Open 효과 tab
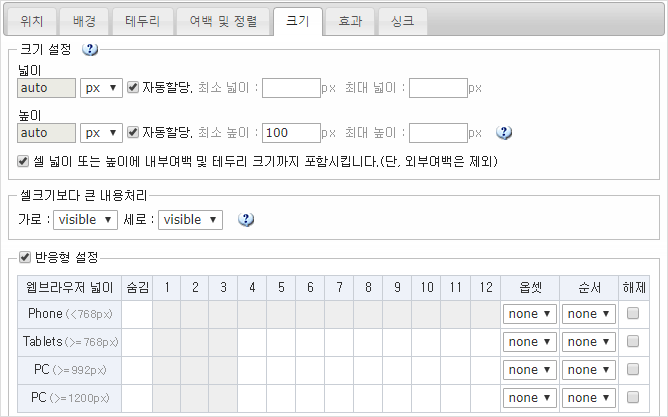Screen dimensions: 668x417 click(350, 20)
